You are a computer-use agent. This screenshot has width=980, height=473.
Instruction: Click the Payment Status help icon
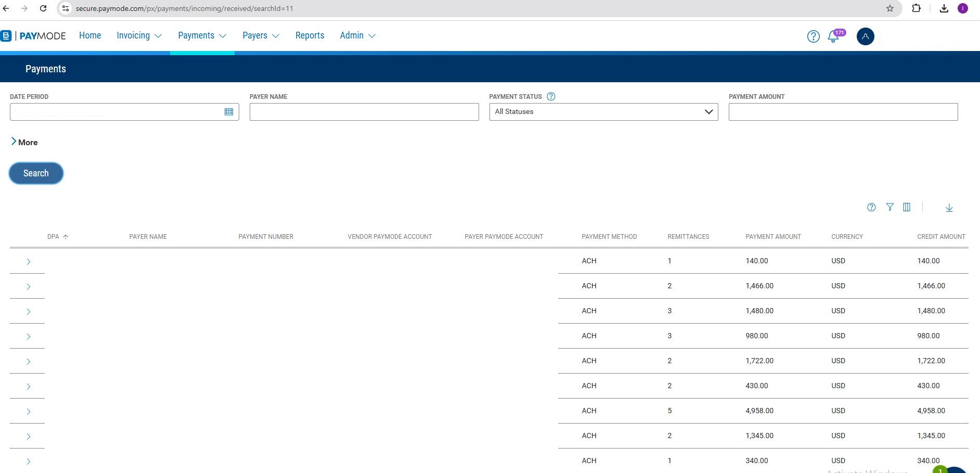[551, 96]
